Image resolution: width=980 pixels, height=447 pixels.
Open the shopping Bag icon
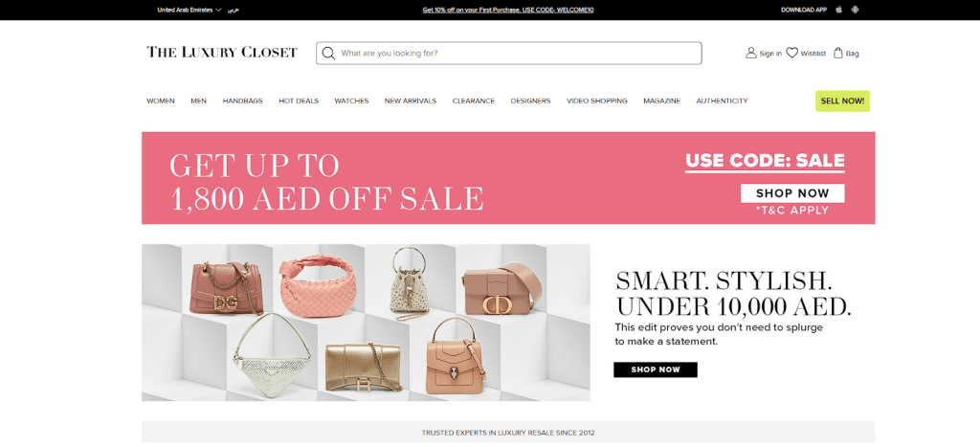pyautogui.click(x=838, y=54)
